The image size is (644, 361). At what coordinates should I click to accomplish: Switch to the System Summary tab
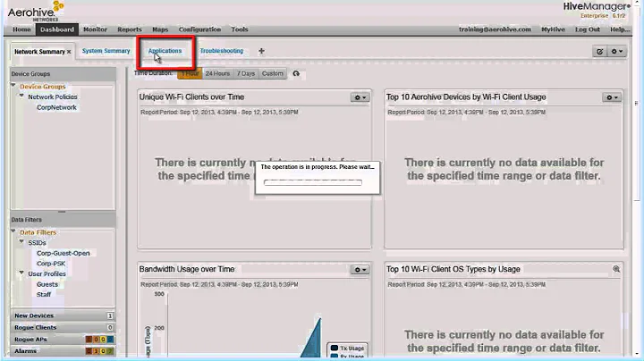pos(106,51)
